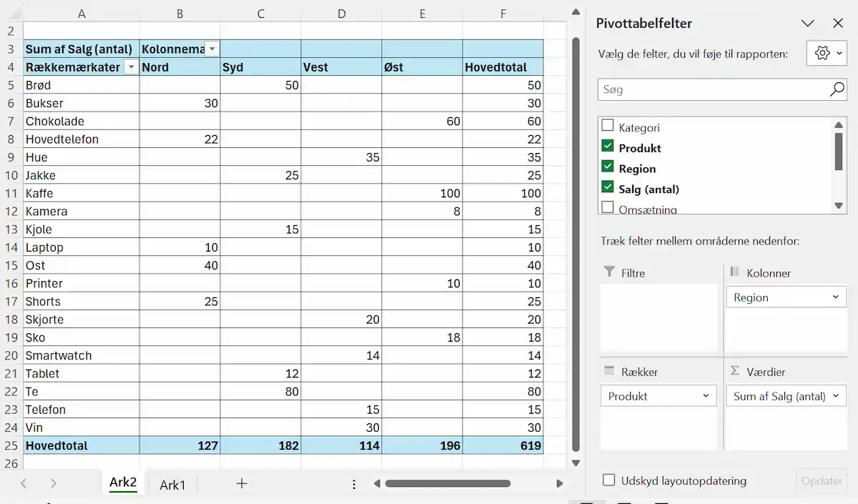The height and width of the screenshot is (504, 858).
Task: Click the horizontal scrollbar thumb
Action: [x=448, y=484]
